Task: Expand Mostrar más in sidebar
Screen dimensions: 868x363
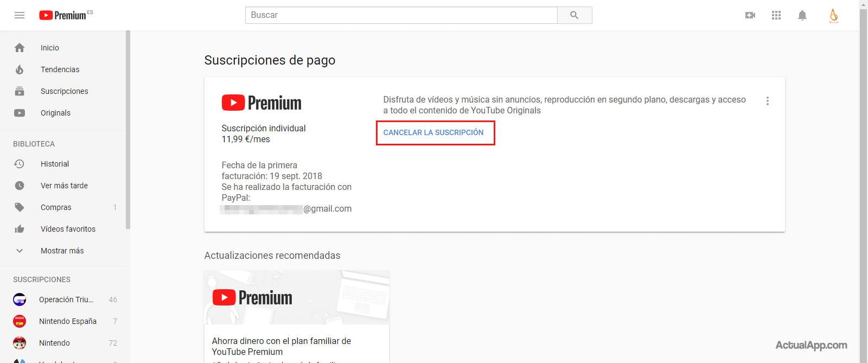Action: coord(62,251)
